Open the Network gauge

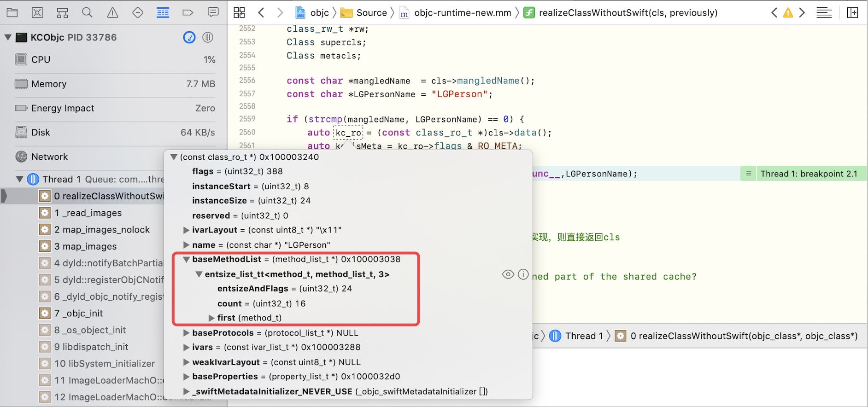click(115, 157)
